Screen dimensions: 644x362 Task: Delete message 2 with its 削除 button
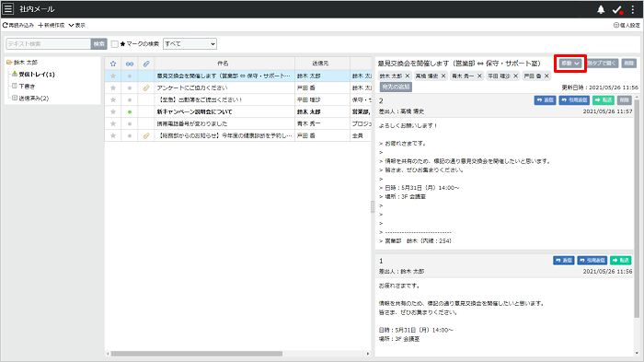pyautogui.click(x=625, y=100)
